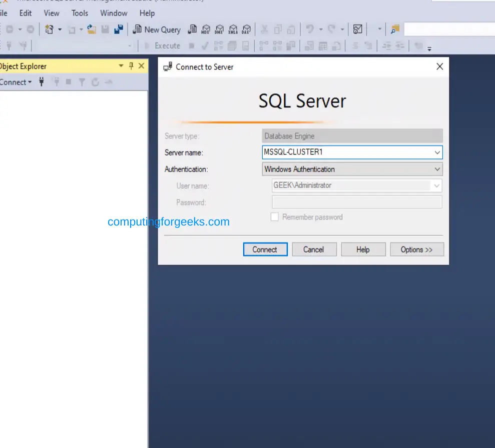Click the Execute button in toolbar
Viewport: 495px width, 448px height.
[162, 46]
